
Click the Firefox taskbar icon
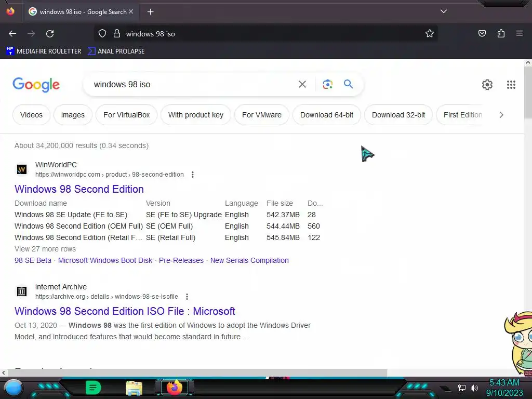175,388
